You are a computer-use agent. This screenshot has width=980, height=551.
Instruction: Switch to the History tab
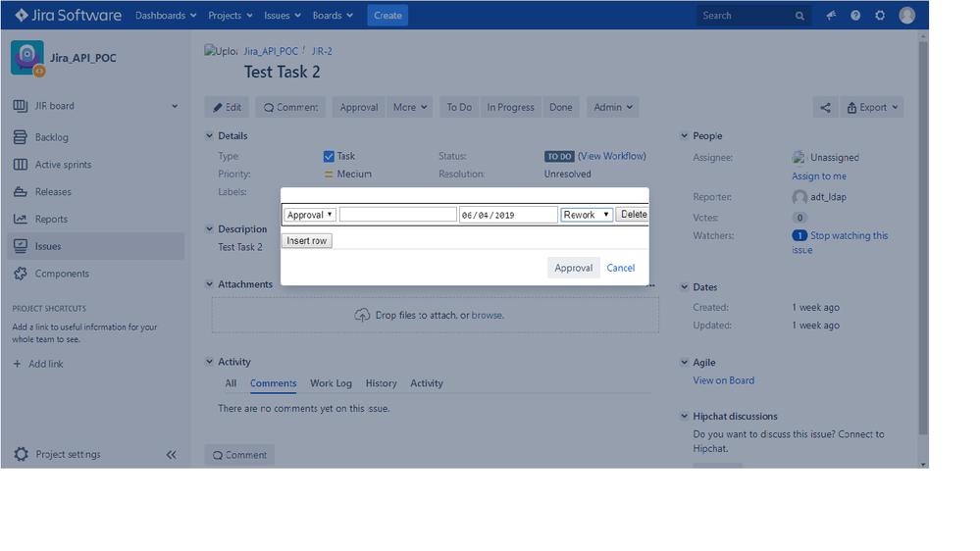point(381,383)
